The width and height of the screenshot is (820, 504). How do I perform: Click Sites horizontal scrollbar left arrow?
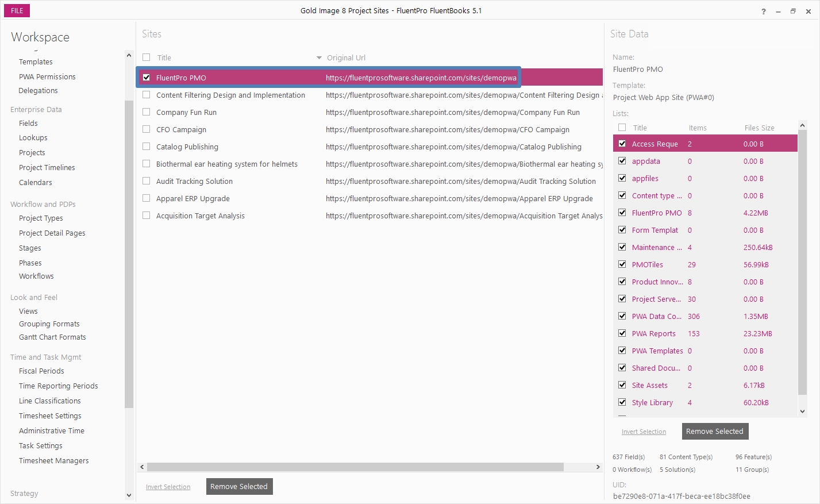pyautogui.click(x=143, y=467)
